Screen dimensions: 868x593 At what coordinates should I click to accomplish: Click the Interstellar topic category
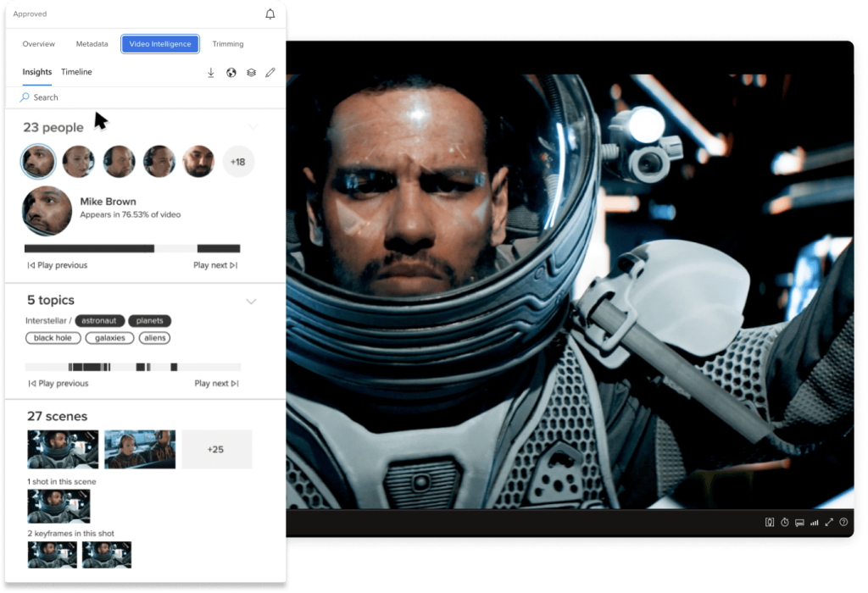[46, 321]
